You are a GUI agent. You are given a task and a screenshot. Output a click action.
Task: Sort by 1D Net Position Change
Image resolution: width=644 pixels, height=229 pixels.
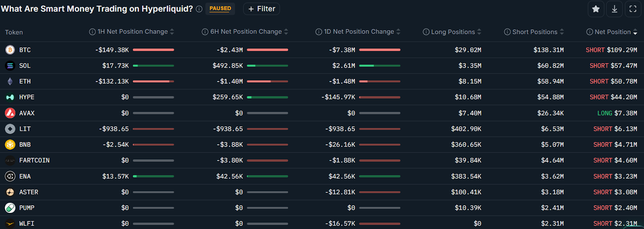point(398,31)
